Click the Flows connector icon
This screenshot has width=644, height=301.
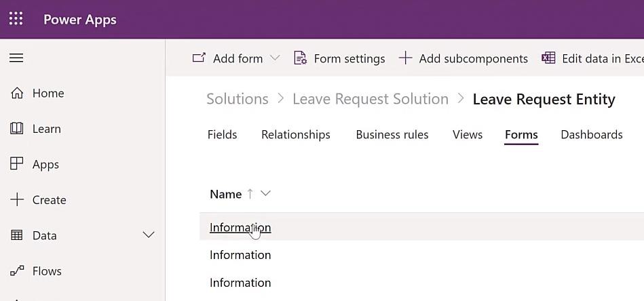(x=17, y=271)
